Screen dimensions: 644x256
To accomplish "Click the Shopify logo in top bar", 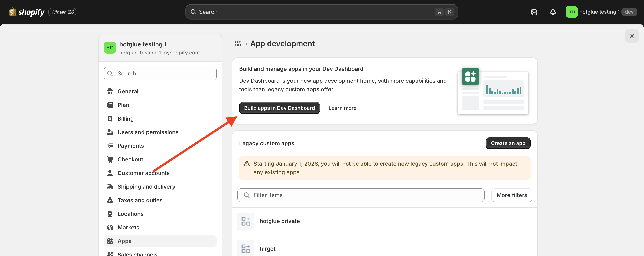I will coord(26,12).
